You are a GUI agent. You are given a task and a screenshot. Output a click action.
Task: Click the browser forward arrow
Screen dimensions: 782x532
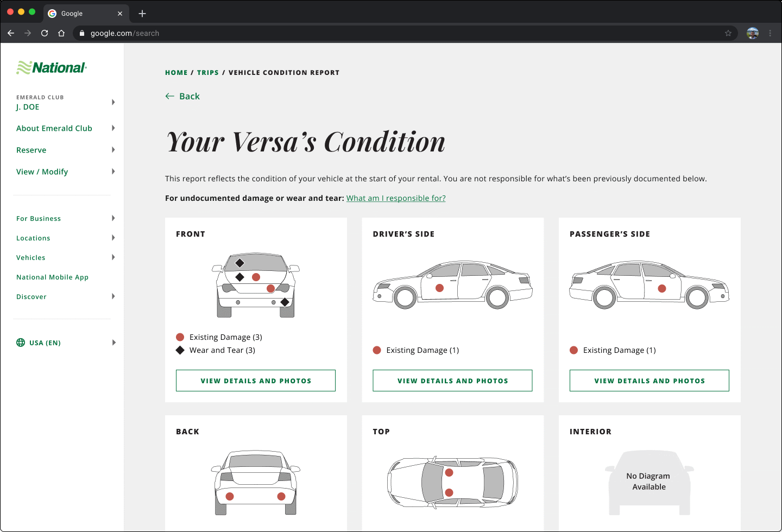coord(28,33)
